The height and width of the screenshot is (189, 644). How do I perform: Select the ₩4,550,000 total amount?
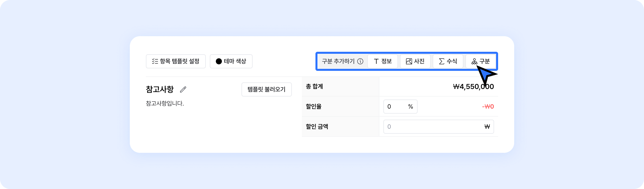(x=473, y=87)
